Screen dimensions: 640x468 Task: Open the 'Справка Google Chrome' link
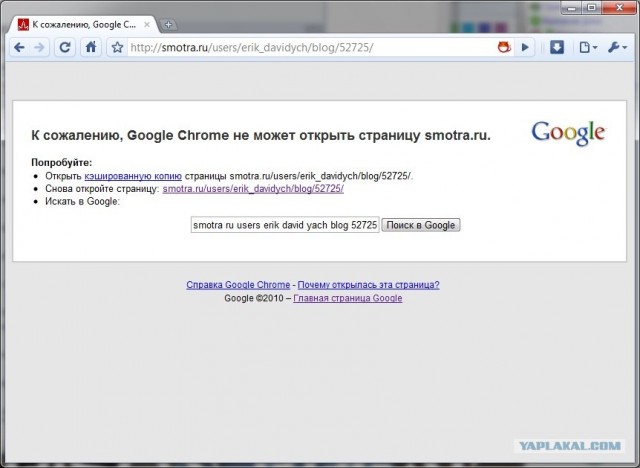point(238,285)
